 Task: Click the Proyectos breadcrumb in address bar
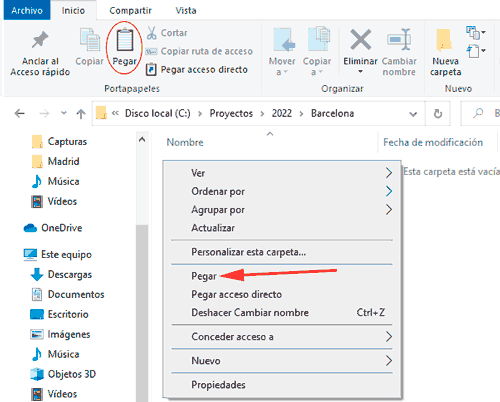pyautogui.click(x=231, y=113)
